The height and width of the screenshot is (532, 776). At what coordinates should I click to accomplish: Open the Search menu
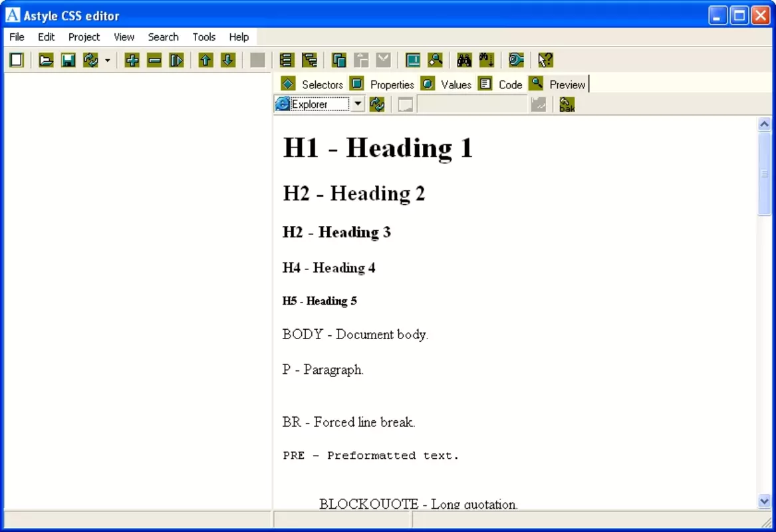(164, 37)
